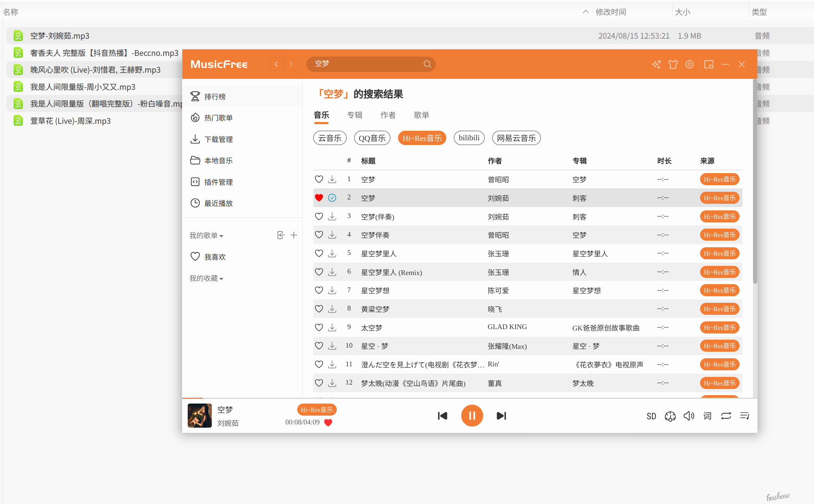
Task: Download song 1 空梦 by 曾昭昭
Action: pos(332,179)
